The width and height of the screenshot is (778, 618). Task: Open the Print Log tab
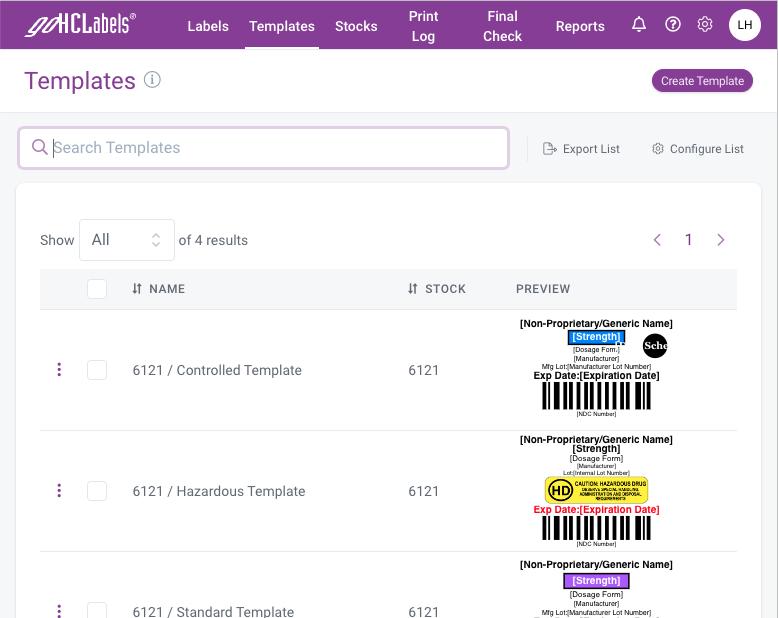click(423, 26)
